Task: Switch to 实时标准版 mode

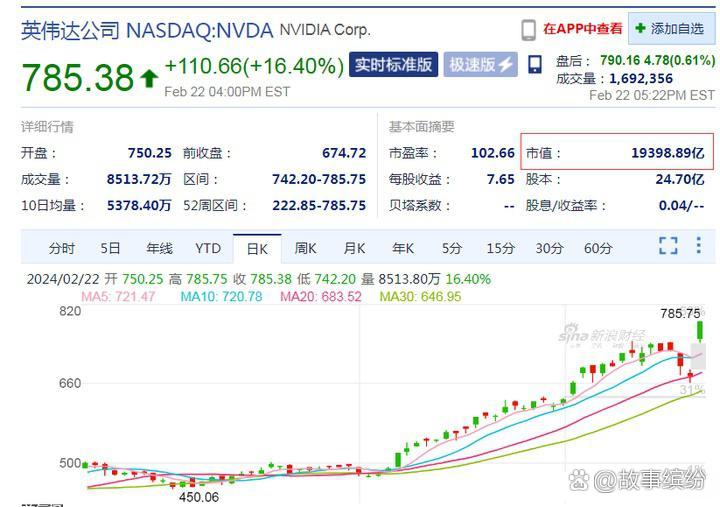Action: (x=393, y=64)
